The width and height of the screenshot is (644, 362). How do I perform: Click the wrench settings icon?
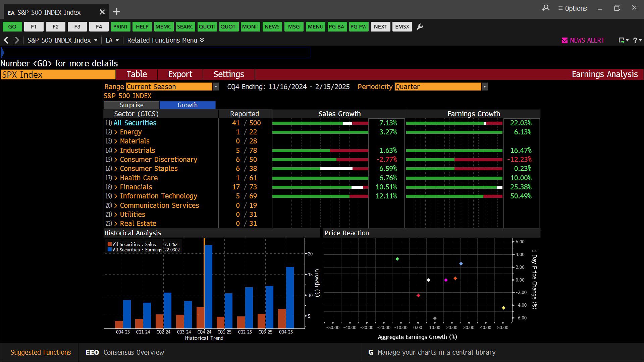tap(420, 27)
